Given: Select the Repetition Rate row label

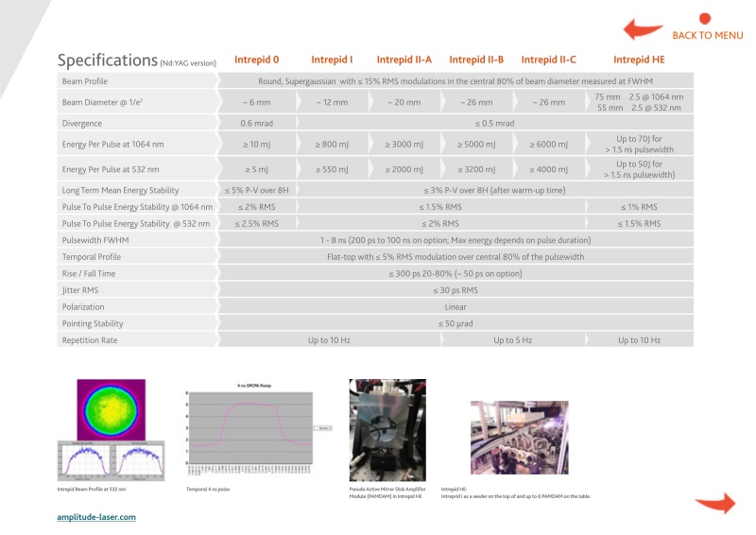Looking at the screenshot, I should point(90,339).
